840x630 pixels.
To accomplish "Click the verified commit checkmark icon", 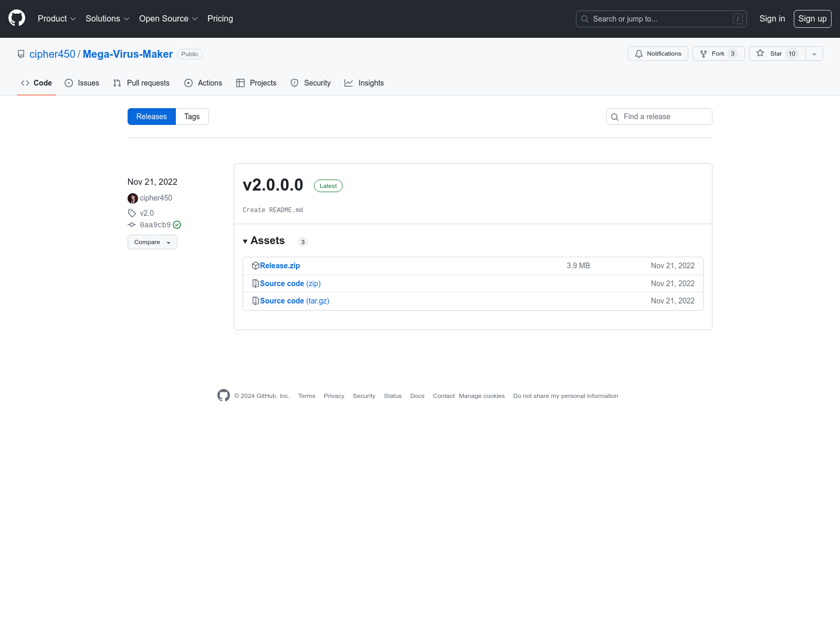I will (x=177, y=225).
